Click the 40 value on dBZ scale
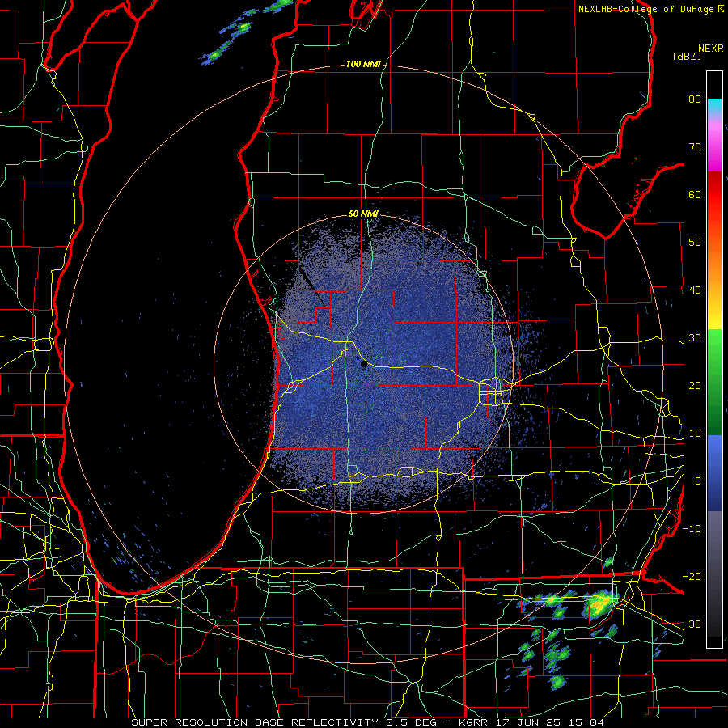Screen dimensions: 728x728 (x=695, y=290)
